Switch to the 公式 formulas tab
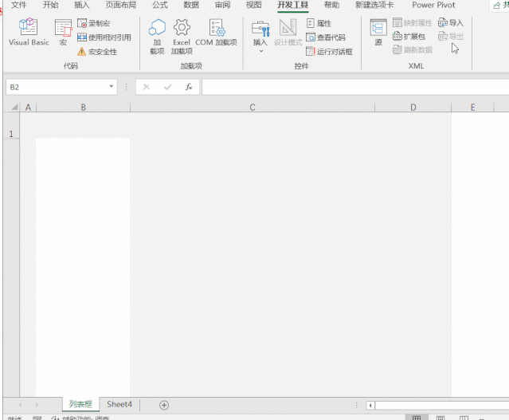Viewport: 509px width, 420px height. click(x=160, y=5)
